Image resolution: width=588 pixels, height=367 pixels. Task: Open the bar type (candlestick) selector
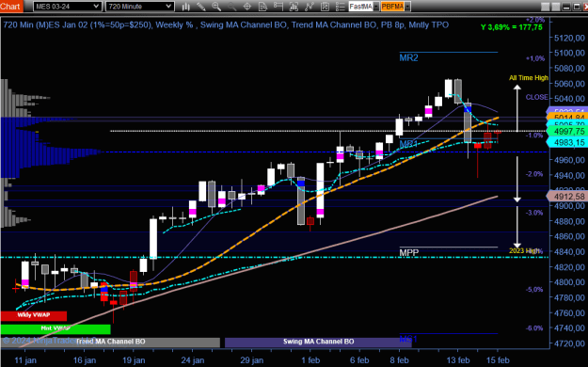185,7
